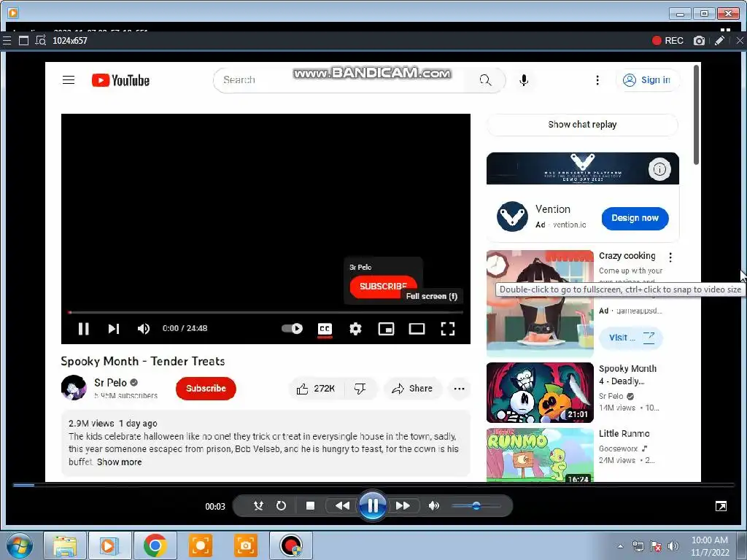The width and height of the screenshot is (747, 560).
Task: Start voice search with the microphone icon
Action: coord(524,80)
